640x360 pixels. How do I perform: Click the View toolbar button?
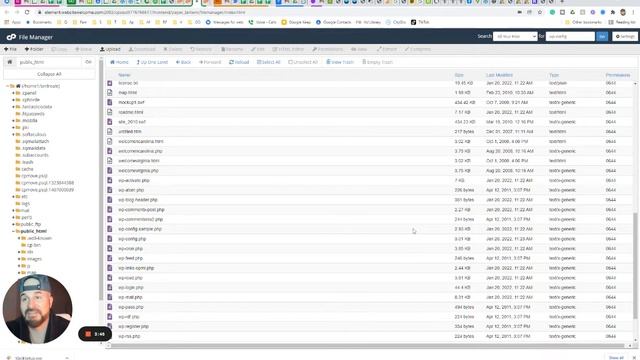(x=359, y=49)
